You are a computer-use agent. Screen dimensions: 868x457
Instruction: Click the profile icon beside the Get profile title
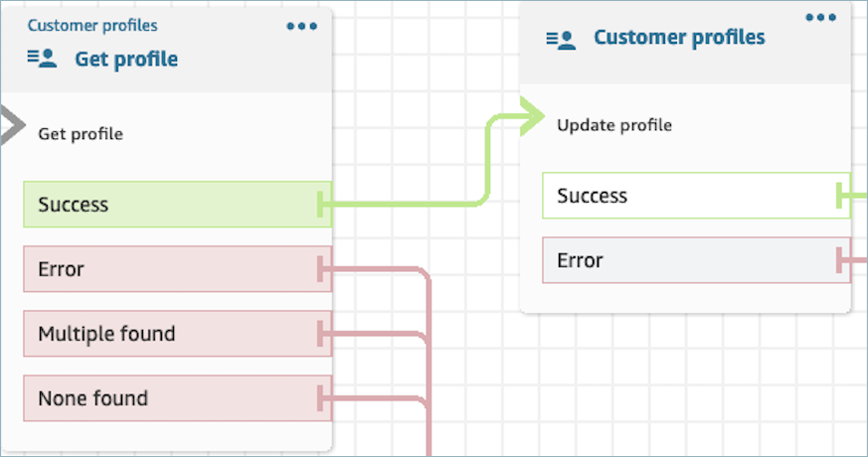42,60
